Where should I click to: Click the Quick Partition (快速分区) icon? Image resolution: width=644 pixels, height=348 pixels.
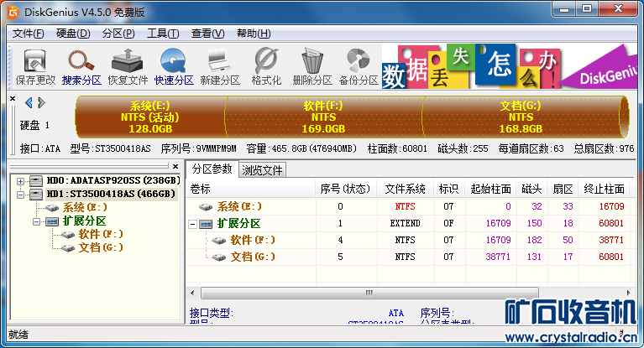(x=174, y=67)
